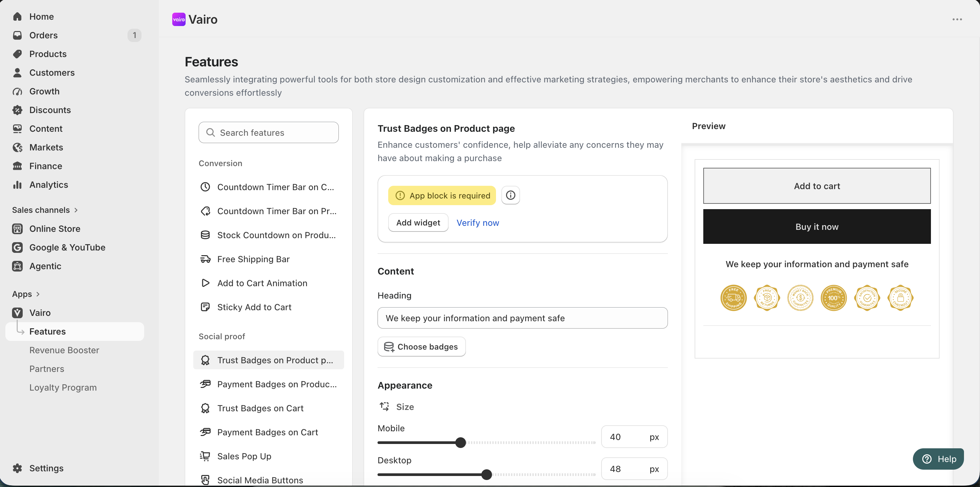The height and width of the screenshot is (487, 980).
Task: Click the Mobile size slider handle
Action: (460, 443)
